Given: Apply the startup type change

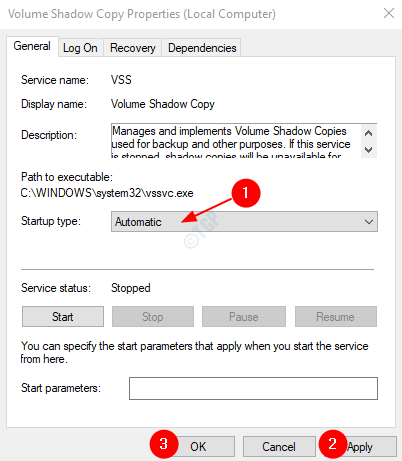Looking at the screenshot, I should pyautogui.click(x=360, y=447).
